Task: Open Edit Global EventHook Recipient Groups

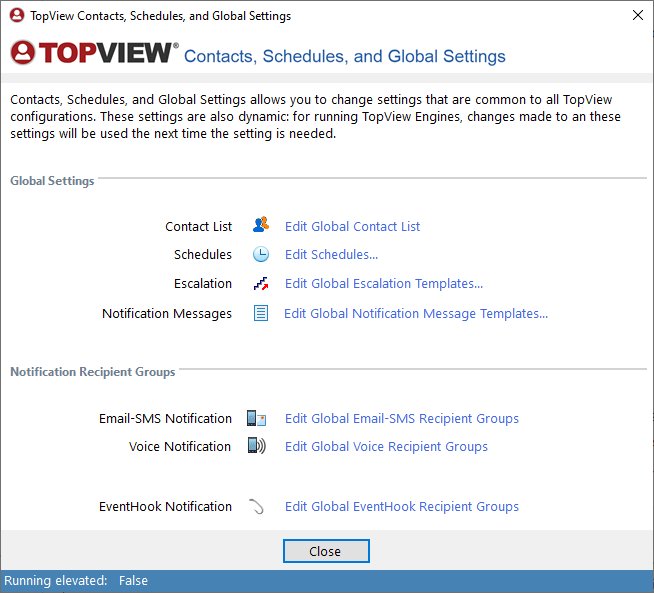Action: [402, 507]
